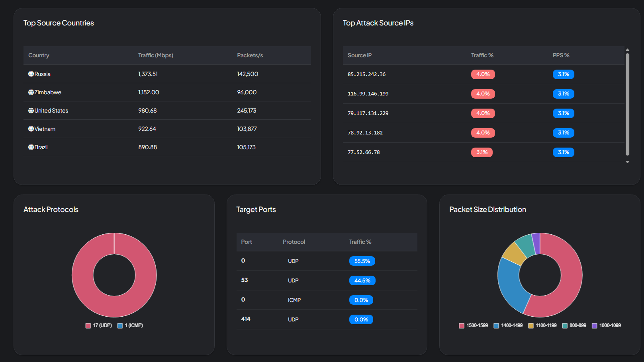Click the globe icon next to Russia
Screen dimensions: 644x362
tap(31, 74)
